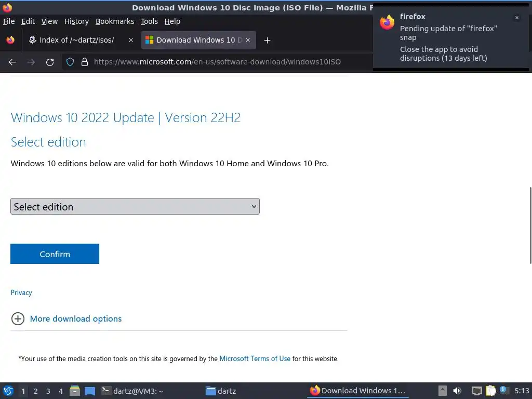Screen dimensions: 532x399
Task: Expand the Select edition dropdown
Action: click(x=135, y=206)
